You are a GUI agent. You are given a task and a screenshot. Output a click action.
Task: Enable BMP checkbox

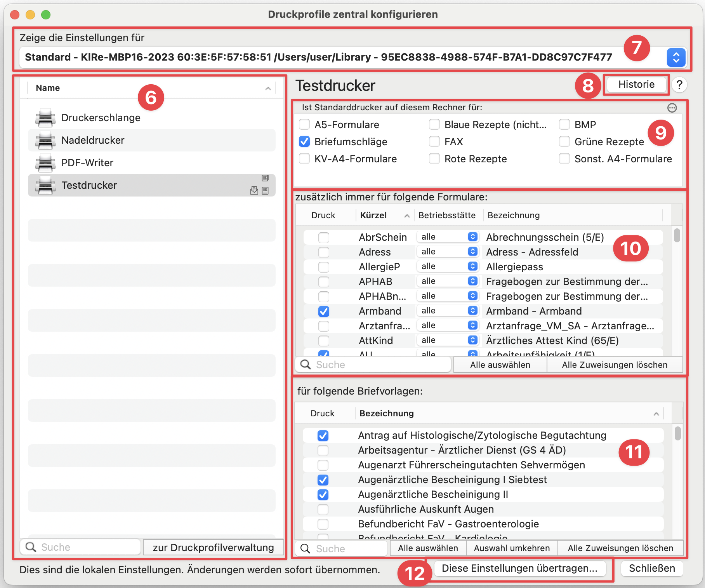(564, 124)
